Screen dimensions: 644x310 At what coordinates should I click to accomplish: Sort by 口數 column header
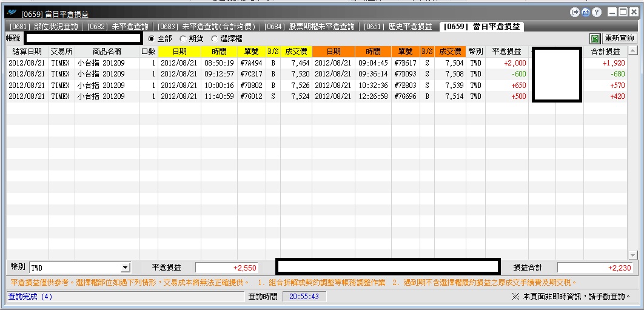149,52
